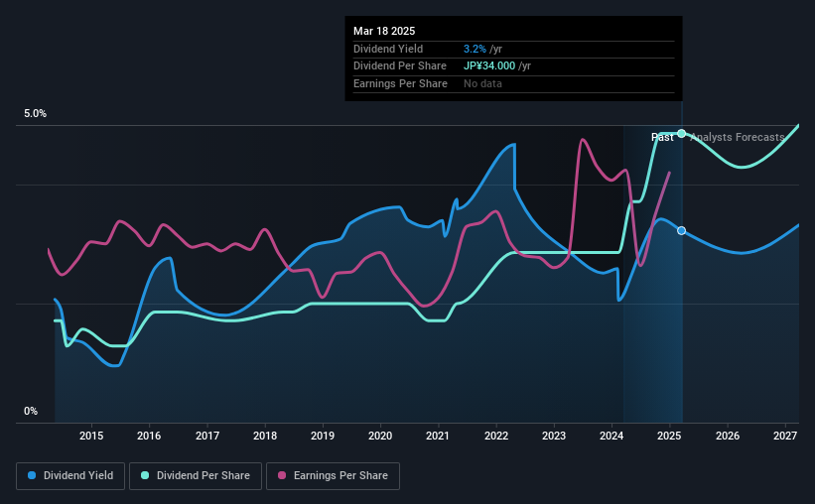Click the pink Earnings Per Share legend dot
The height and width of the screenshot is (504, 815).
tap(282, 475)
